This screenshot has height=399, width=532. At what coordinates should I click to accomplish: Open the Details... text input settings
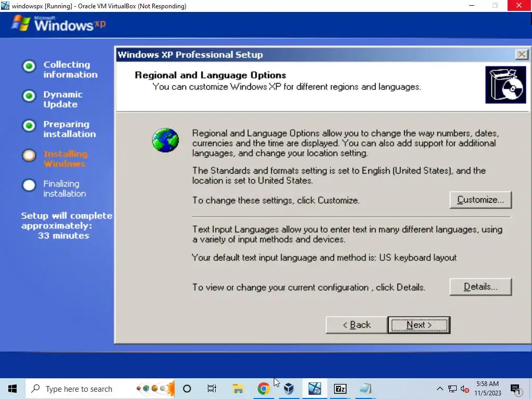[481, 287]
